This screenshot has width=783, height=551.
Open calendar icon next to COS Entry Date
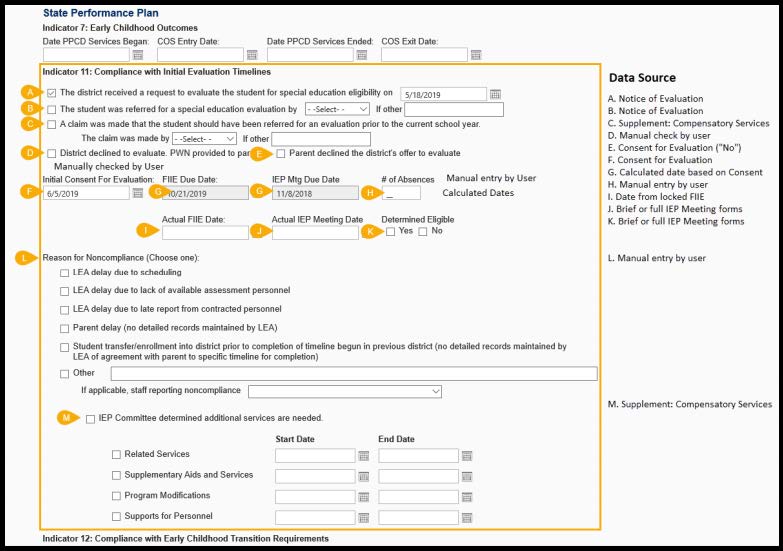coord(251,55)
